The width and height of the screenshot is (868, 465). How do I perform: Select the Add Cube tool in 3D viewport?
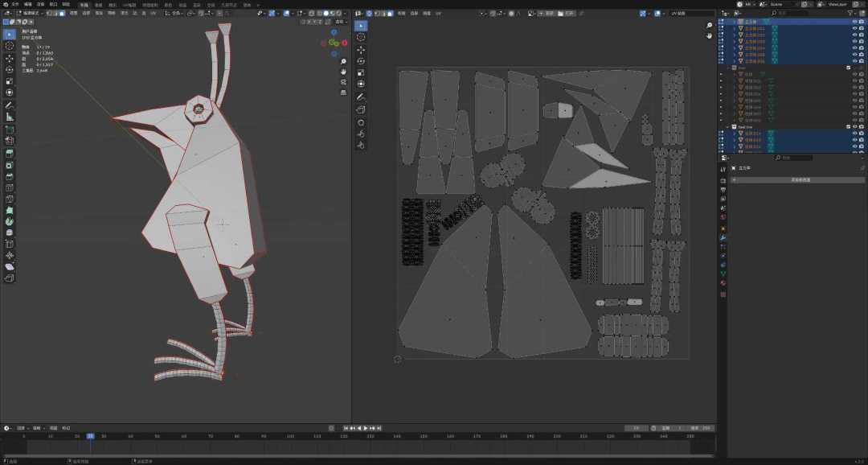click(10, 130)
